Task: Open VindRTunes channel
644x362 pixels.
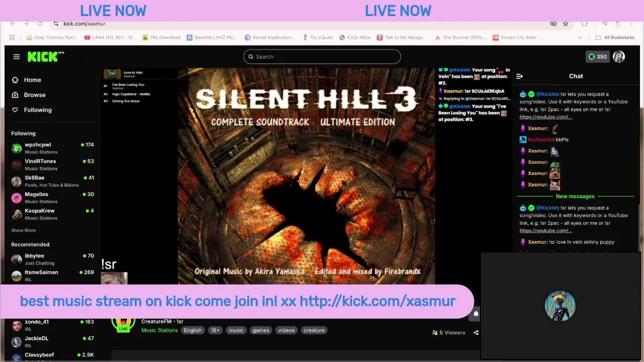Action: coord(52,164)
